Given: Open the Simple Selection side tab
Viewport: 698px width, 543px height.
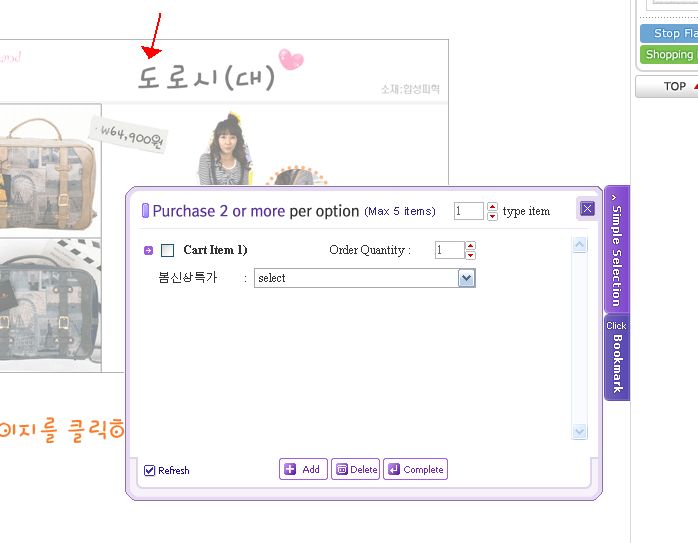Looking at the screenshot, I should 617,250.
